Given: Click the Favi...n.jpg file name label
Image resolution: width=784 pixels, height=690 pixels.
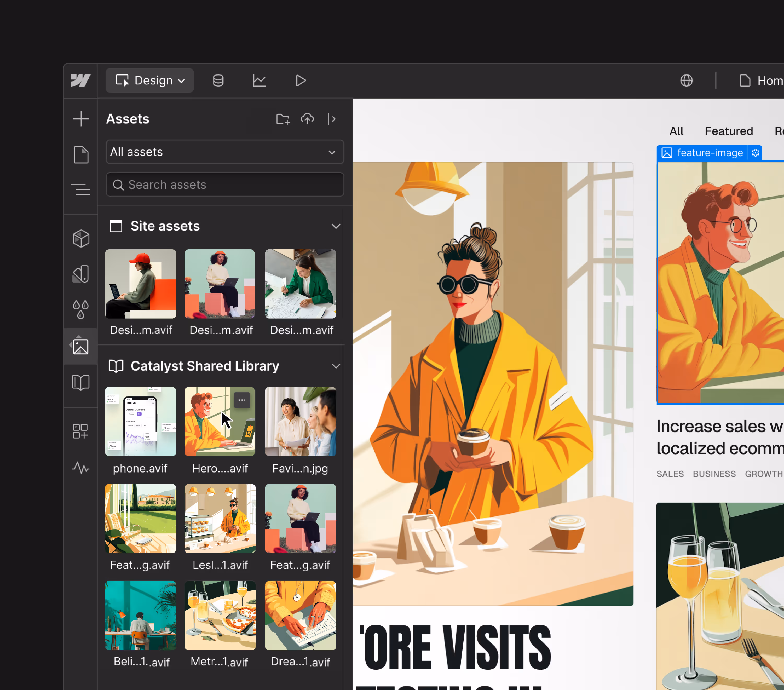Looking at the screenshot, I should pyautogui.click(x=300, y=468).
